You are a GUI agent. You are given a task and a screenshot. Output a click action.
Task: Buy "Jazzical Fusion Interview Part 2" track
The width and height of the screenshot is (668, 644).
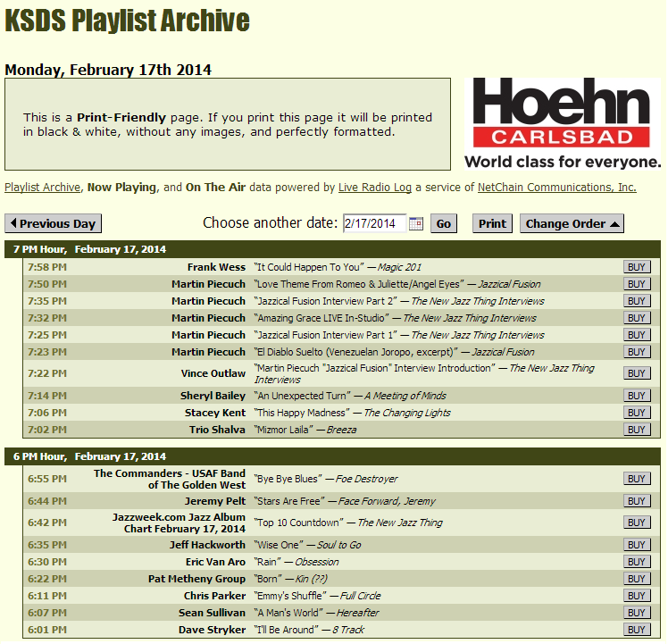637,301
